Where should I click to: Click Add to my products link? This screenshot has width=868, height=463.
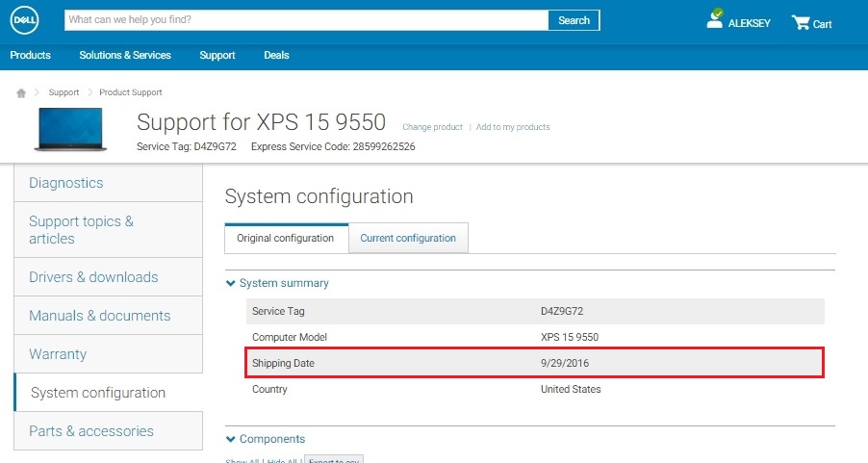(x=513, y=127)
